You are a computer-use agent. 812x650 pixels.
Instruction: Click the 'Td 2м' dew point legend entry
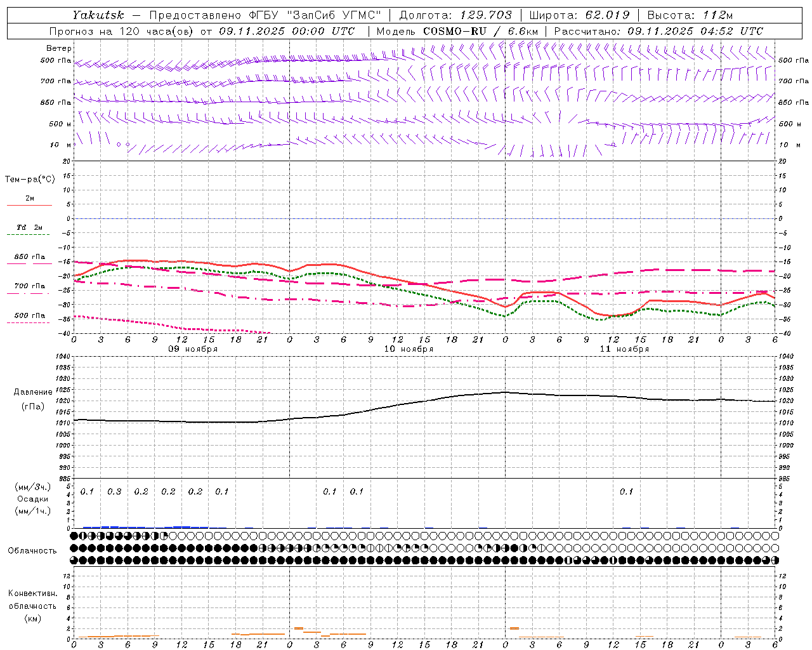29,227
